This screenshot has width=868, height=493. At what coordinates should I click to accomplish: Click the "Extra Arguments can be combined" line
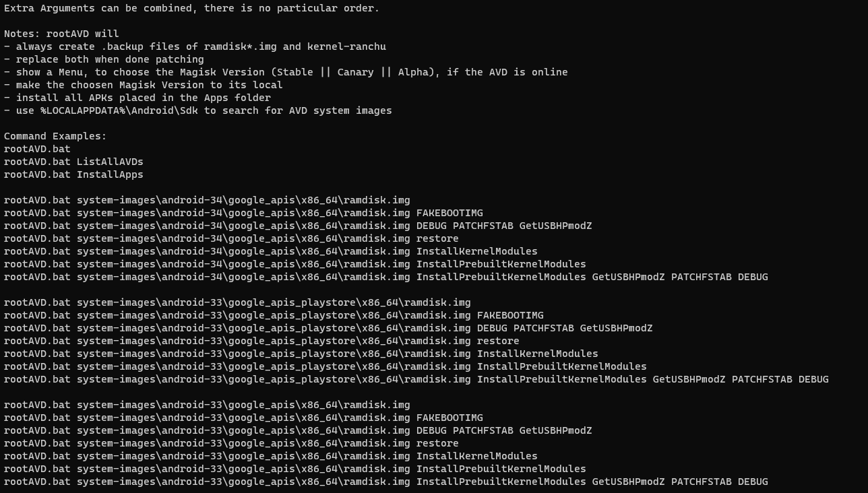coord(191,8)
